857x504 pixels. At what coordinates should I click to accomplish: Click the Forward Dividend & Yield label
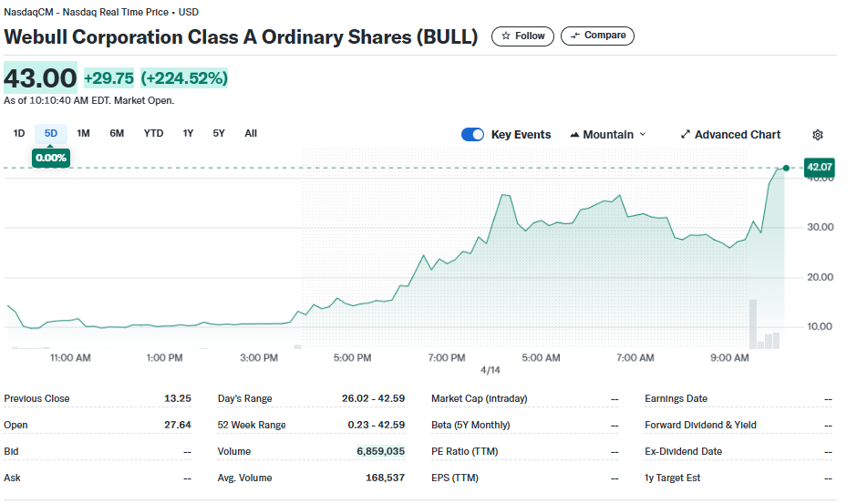pyautogui.click(x=700, y=425)
